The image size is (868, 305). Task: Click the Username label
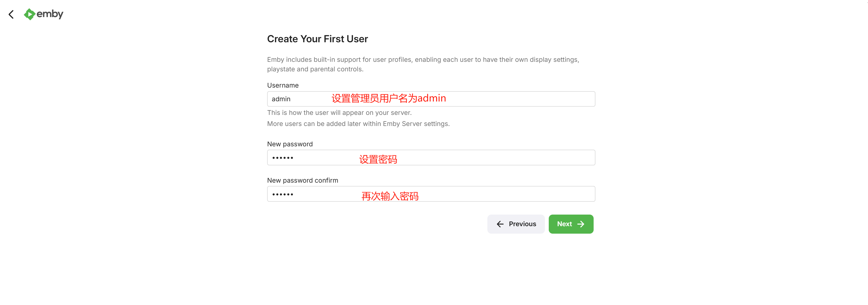283,86
